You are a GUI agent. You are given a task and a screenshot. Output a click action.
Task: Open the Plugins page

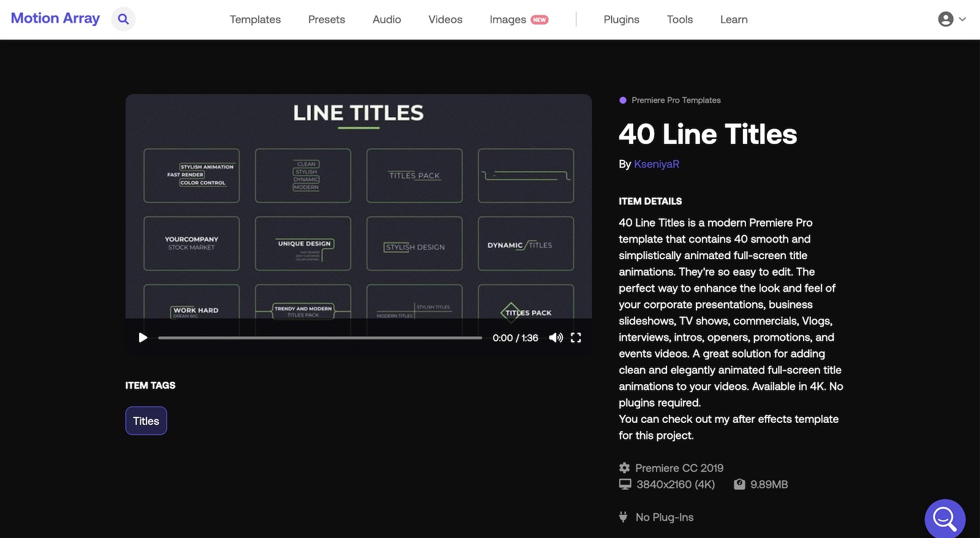pos(621,20)
